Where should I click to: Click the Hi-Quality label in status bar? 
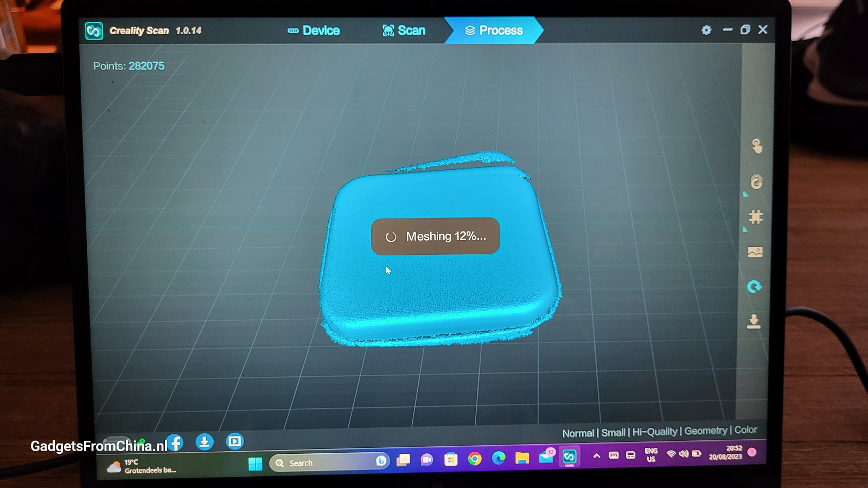[x=655, y=432]
